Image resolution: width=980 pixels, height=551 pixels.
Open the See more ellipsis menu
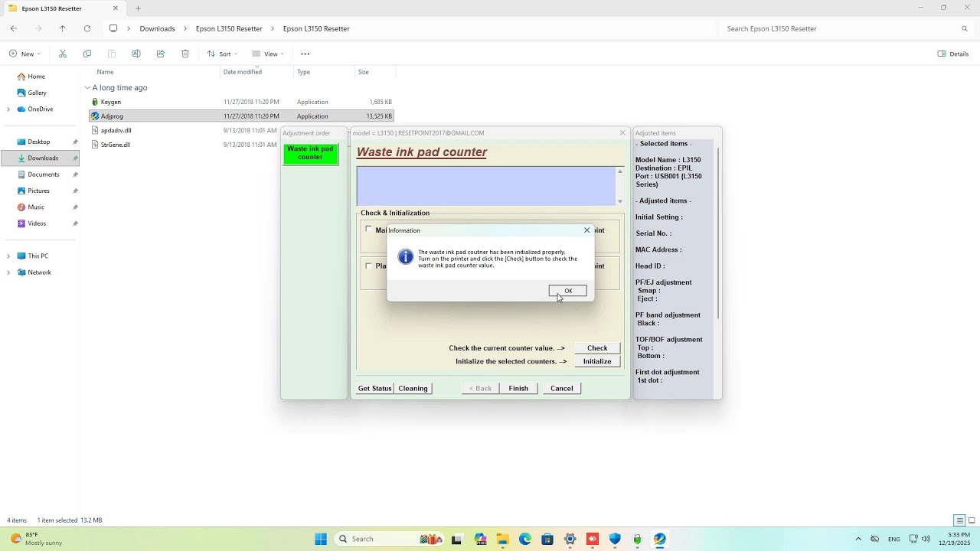(x=305, y=54)
